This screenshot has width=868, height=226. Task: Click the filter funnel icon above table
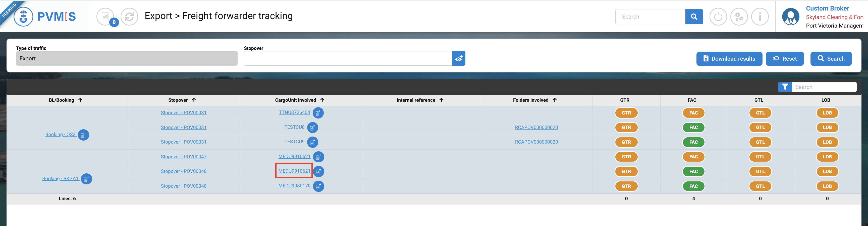coord(785,87)
